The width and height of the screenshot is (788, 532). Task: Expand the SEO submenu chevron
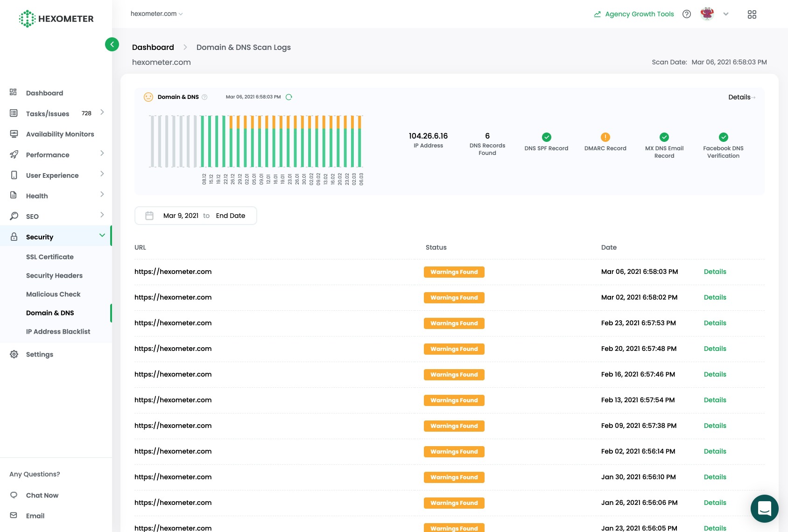[102, 215]
